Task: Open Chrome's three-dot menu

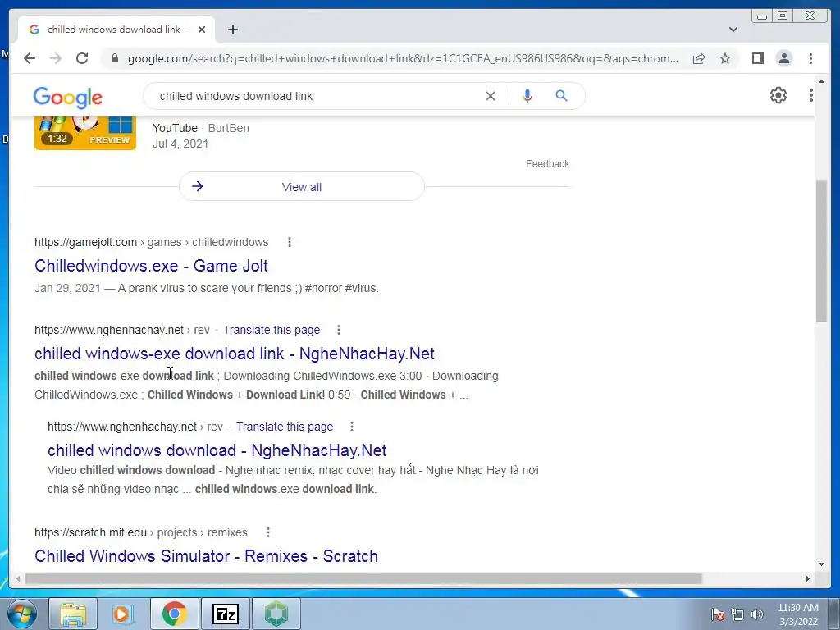Action: 810,58
